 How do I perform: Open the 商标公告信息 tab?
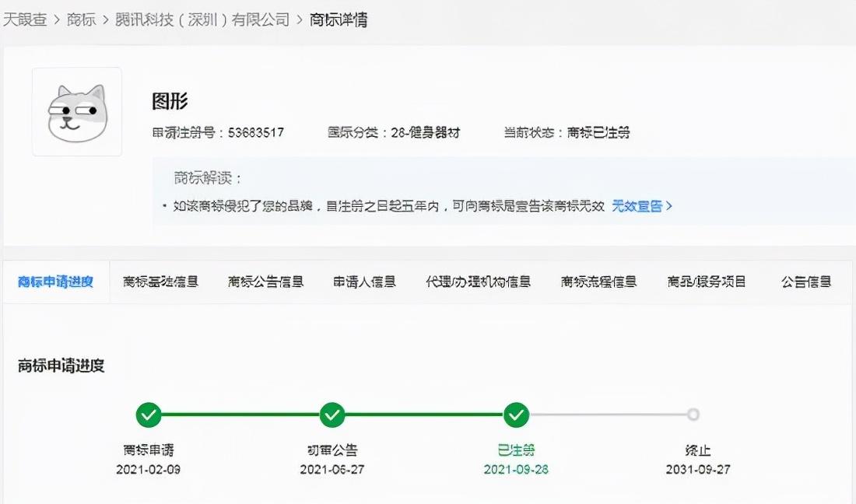pos(265,281)
